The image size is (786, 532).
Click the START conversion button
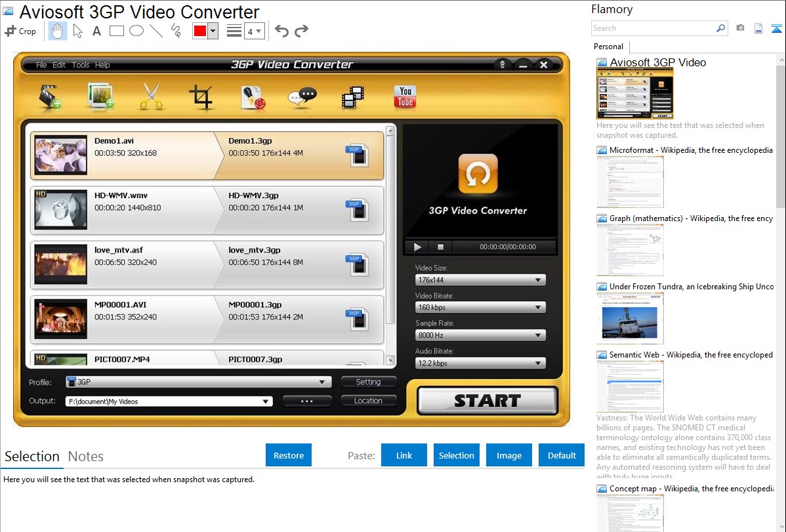click(487, 401)
